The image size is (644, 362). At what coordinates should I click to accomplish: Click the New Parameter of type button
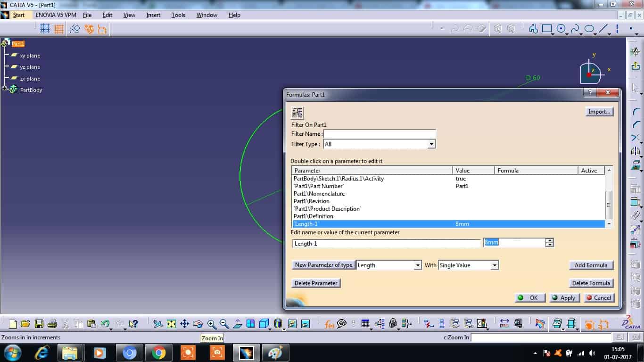323,265
